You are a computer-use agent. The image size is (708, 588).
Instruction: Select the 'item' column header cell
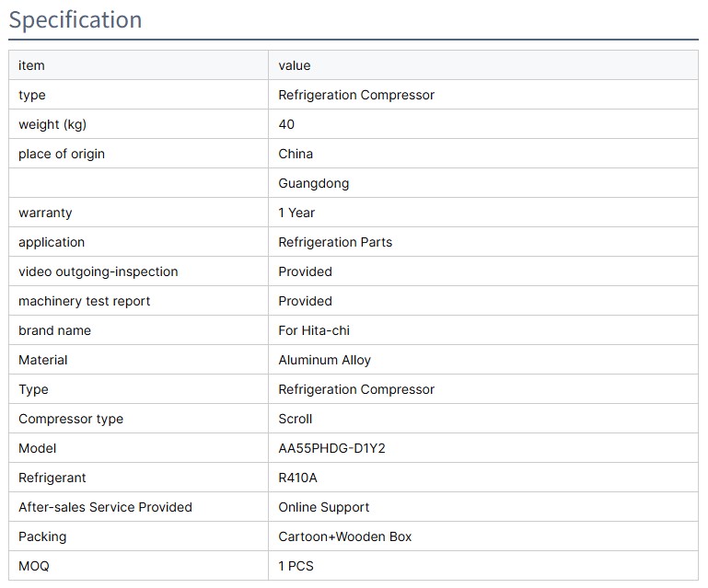[31, 65]
